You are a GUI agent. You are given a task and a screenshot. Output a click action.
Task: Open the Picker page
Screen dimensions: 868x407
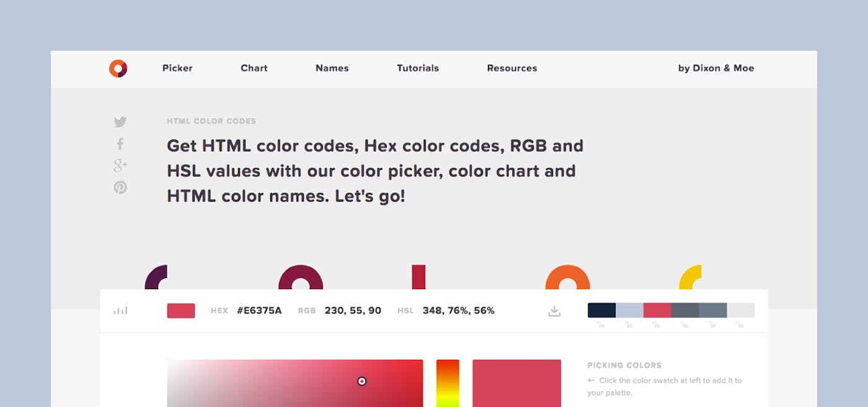tap(177, 68)
